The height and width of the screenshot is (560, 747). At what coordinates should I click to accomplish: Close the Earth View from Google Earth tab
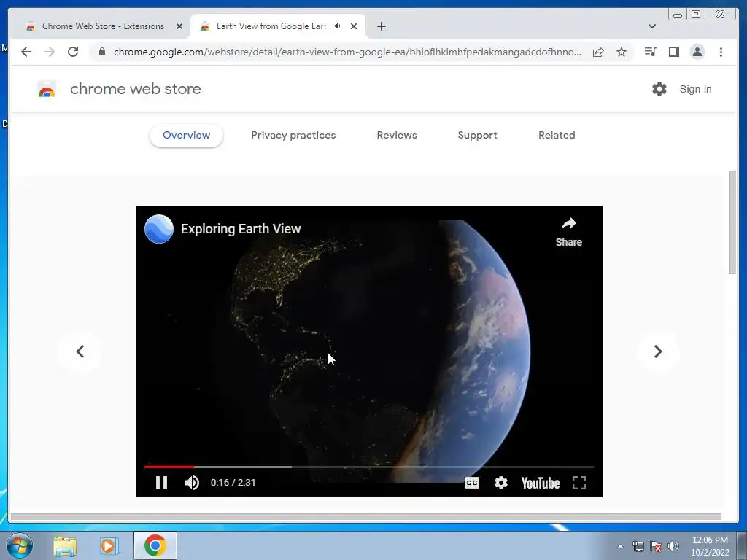(x=354, y=26)
